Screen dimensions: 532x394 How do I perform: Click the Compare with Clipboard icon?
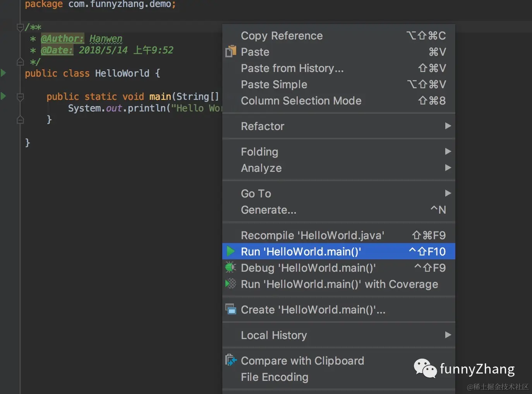click(231, 360)
